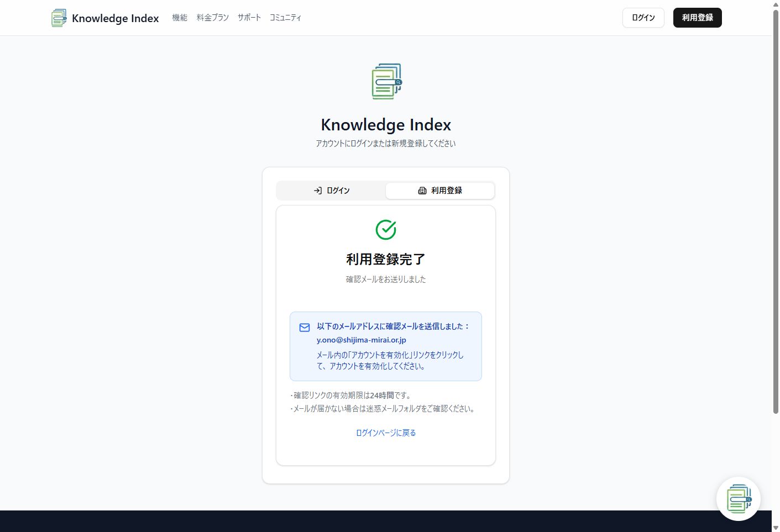
Task: Select the 利用登録 tab in card
Action: click(440, 191)
